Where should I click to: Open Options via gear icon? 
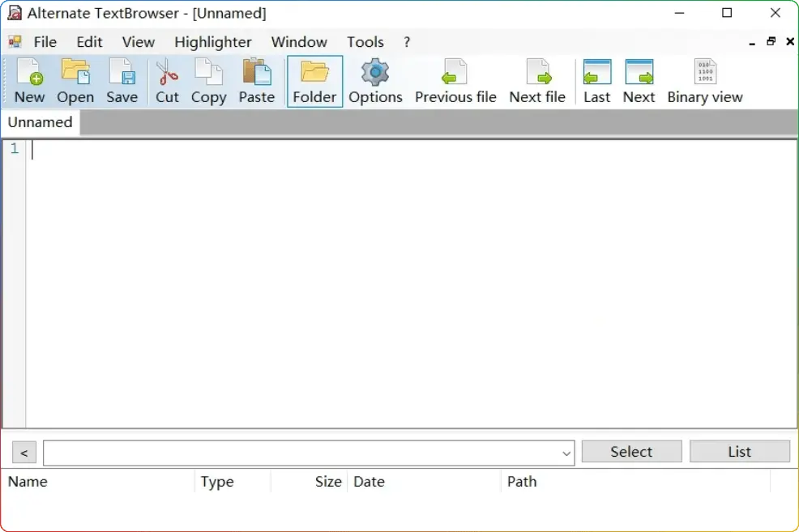[375, 82]
